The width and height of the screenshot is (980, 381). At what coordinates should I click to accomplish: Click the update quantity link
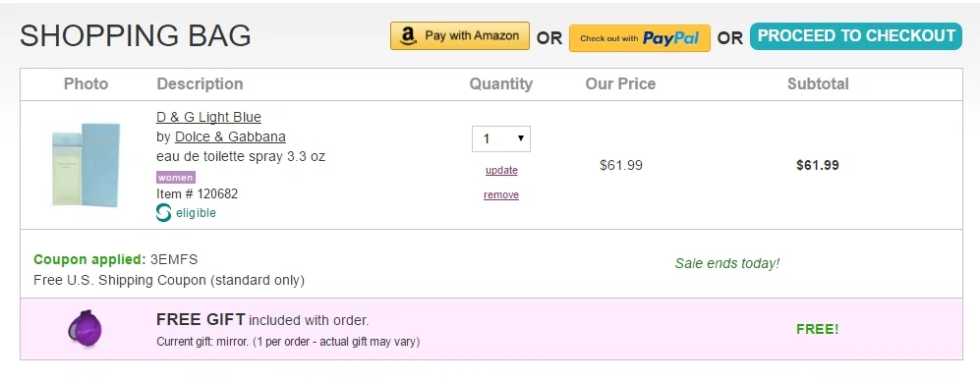[x=501, y=171]
